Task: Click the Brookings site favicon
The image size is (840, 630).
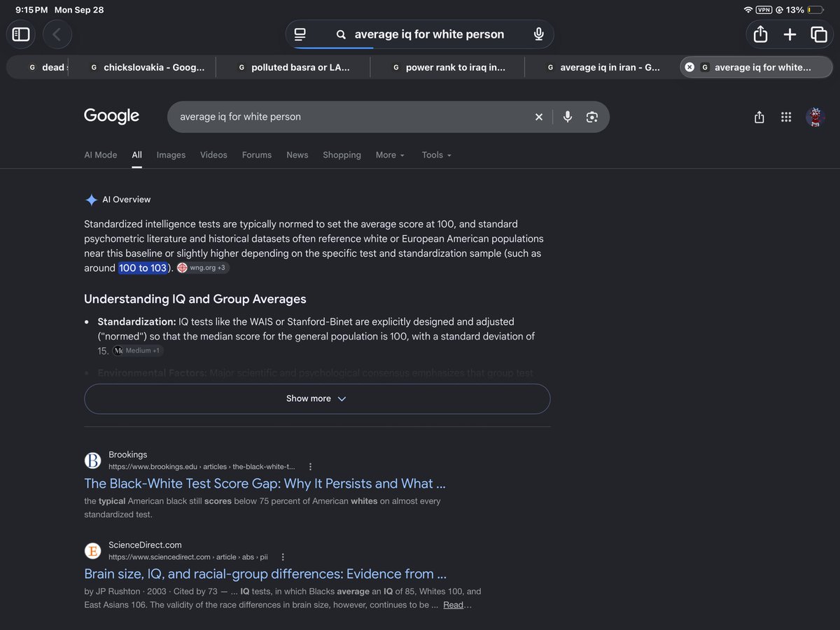Action: click(92, 460)
